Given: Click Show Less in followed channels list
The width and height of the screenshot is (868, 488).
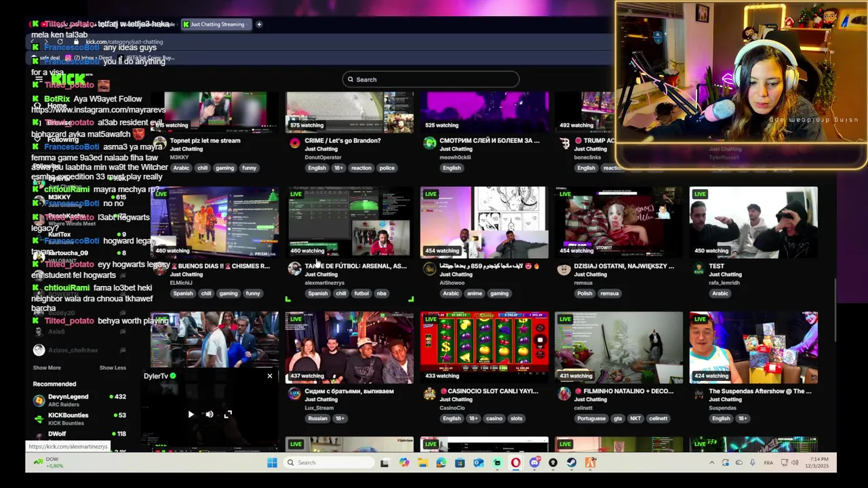Looking at the screenshot, I should point(113,367).
